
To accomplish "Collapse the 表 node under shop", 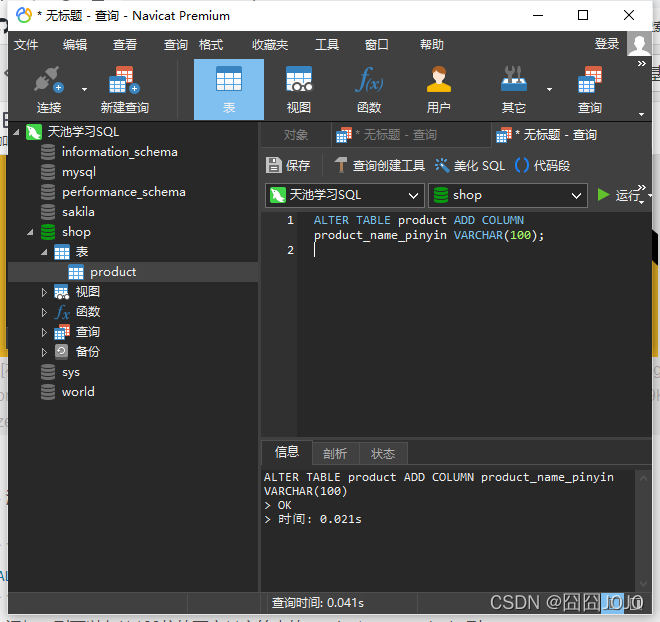I will pyautogui.click(x=44, y=252).
